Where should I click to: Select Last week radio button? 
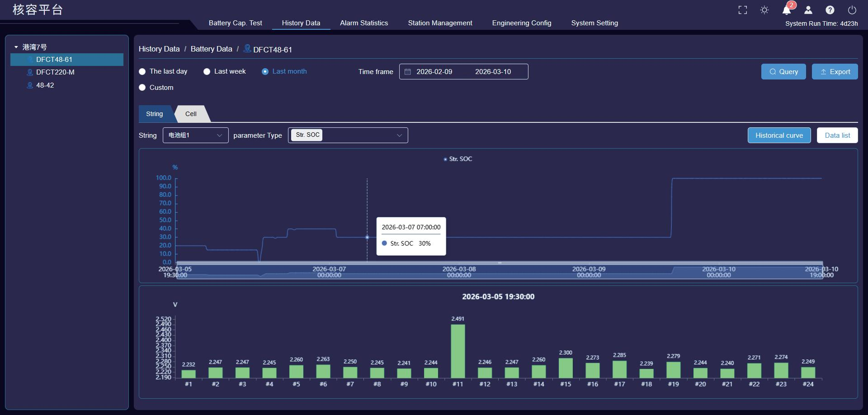click(x=207, y=71)
